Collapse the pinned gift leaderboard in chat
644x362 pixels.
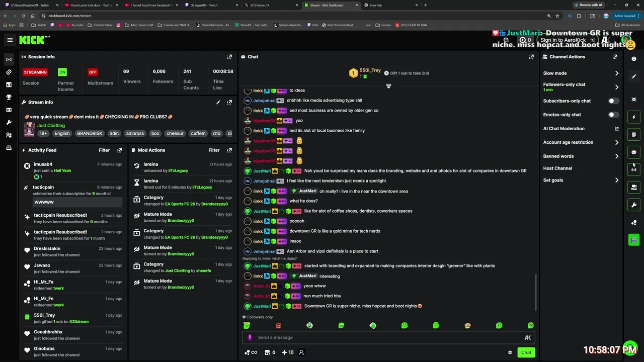(388, 86)
